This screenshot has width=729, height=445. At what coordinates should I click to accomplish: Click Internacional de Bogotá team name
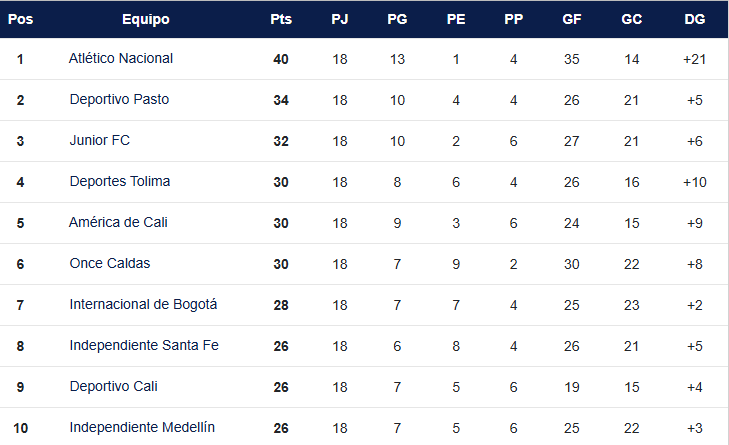click(143, 305)
